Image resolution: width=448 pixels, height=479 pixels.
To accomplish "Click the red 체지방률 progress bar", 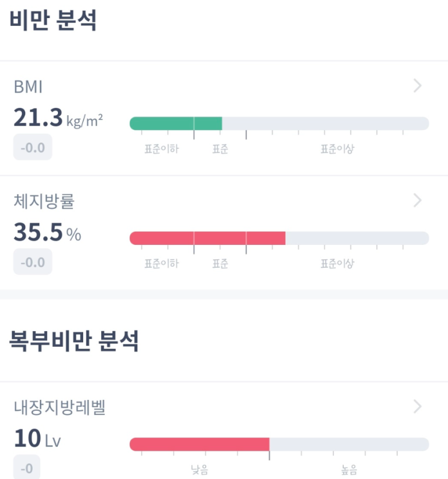I will [207, 238].
